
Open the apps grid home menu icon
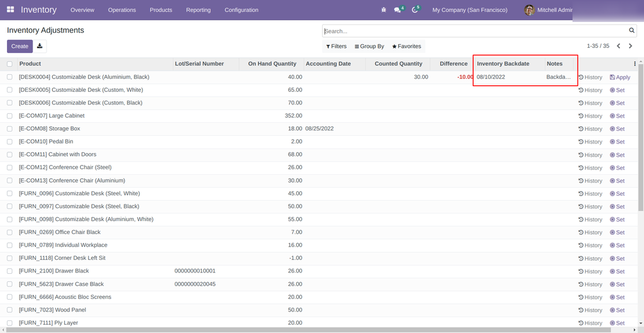10,9
